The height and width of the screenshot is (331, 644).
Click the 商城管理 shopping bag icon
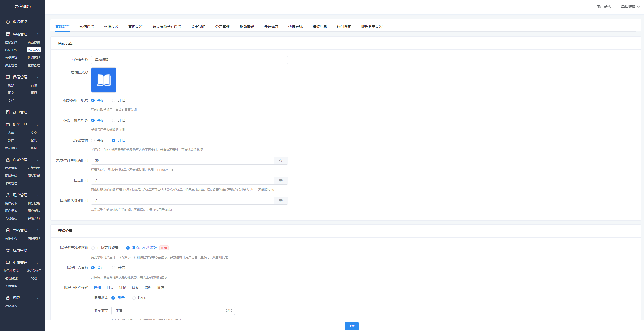coord(8,160)
